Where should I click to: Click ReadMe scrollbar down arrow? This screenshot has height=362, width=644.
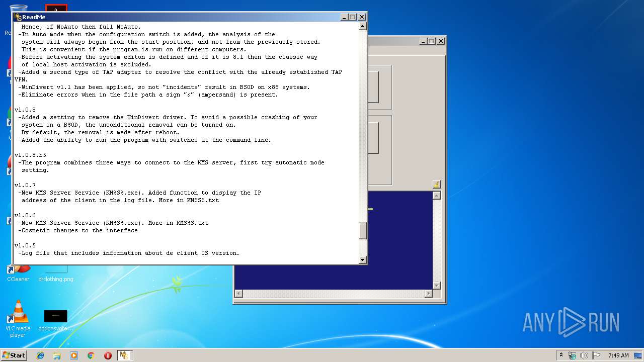coord(363,259)
